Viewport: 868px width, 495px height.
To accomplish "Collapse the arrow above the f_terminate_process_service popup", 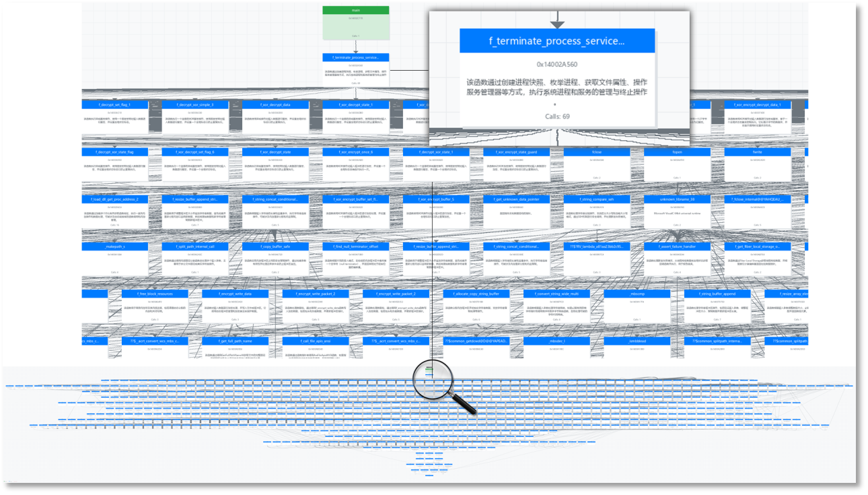I will [556, 21].
